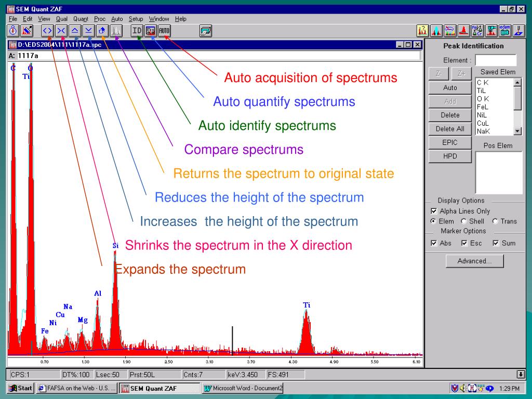The width and height of the screenshot is (532, 399).
Task: Click the Delete All button
Action: point(450,129)
